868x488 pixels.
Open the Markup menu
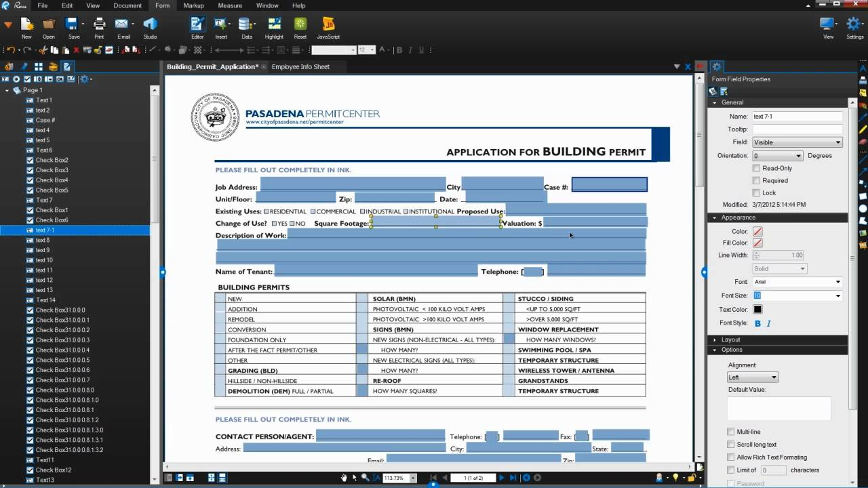(x=193, y=5)
